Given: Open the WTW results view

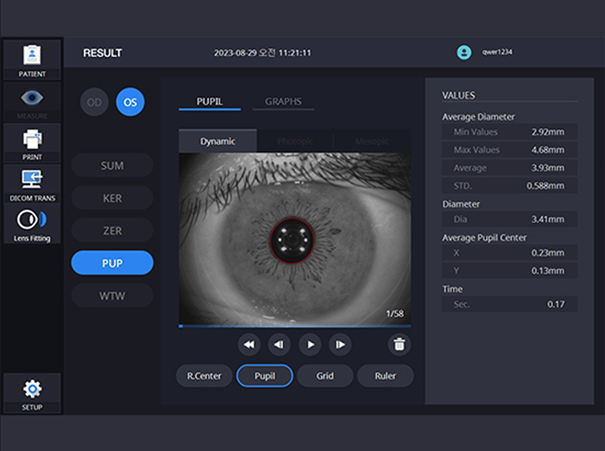Looking at the screenshot, I should (112, 296).
